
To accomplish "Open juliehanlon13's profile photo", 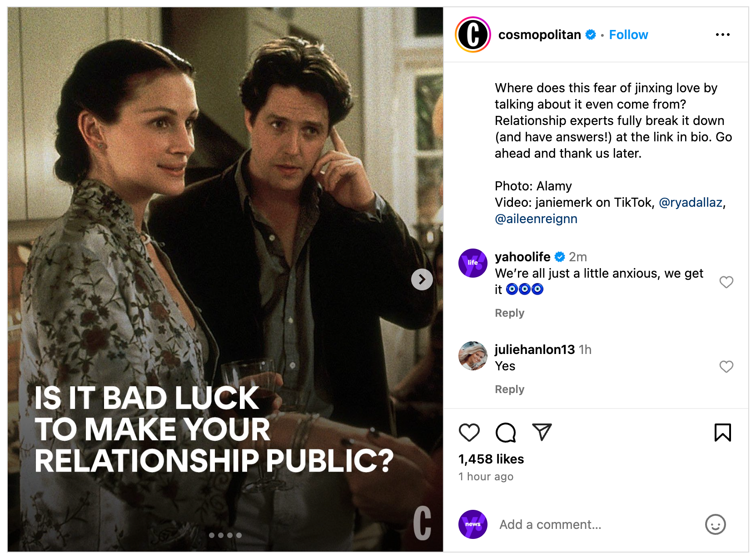I will pyautogui.click(x=472, y=355).
